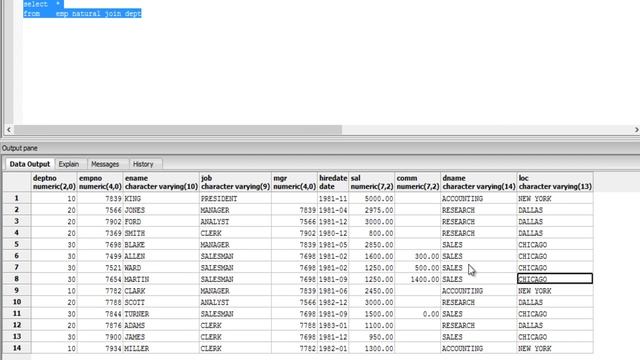Click the left arrow of horizontal scrollbar

pyautogui.click(x=9, y=130)
